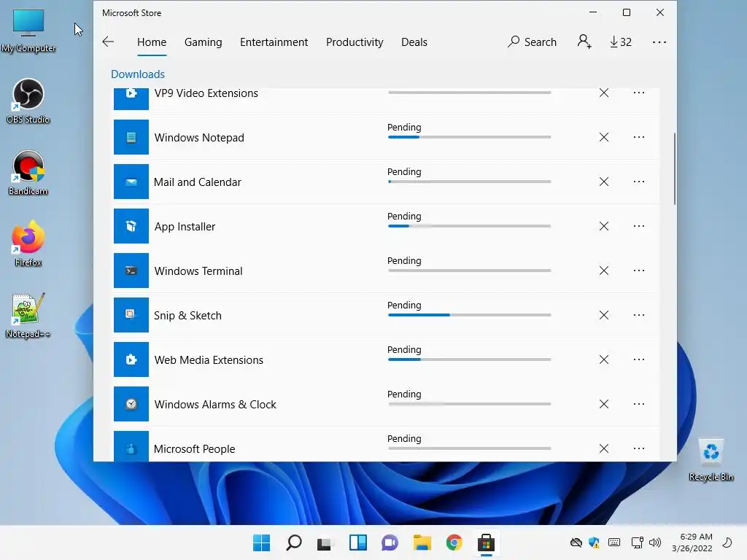
Task: Select My Computer desktop icon
Action: [28, 30]
